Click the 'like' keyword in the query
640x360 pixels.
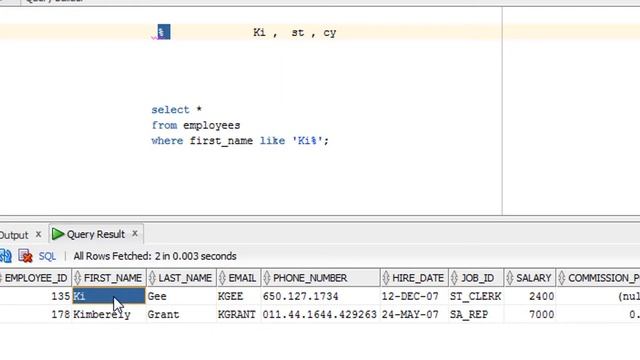272,141
